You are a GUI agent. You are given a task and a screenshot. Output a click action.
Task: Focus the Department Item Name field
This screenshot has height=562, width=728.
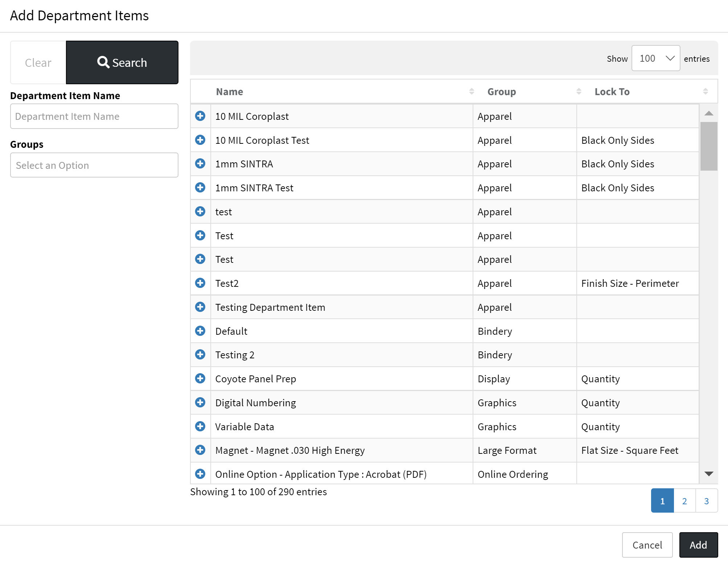[94, 116]
